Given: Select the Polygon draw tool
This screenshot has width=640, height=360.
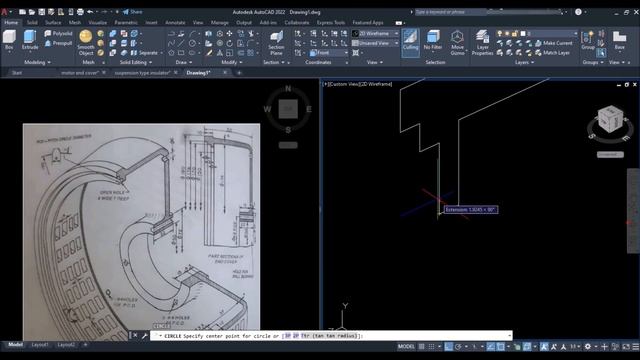Looking at the screenshot, I should click(171, 53).
